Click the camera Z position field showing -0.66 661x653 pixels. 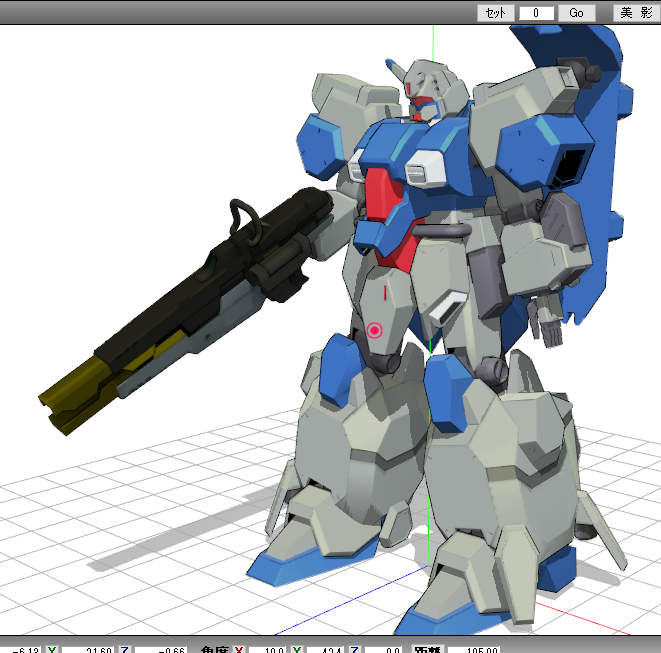(161, 650)
